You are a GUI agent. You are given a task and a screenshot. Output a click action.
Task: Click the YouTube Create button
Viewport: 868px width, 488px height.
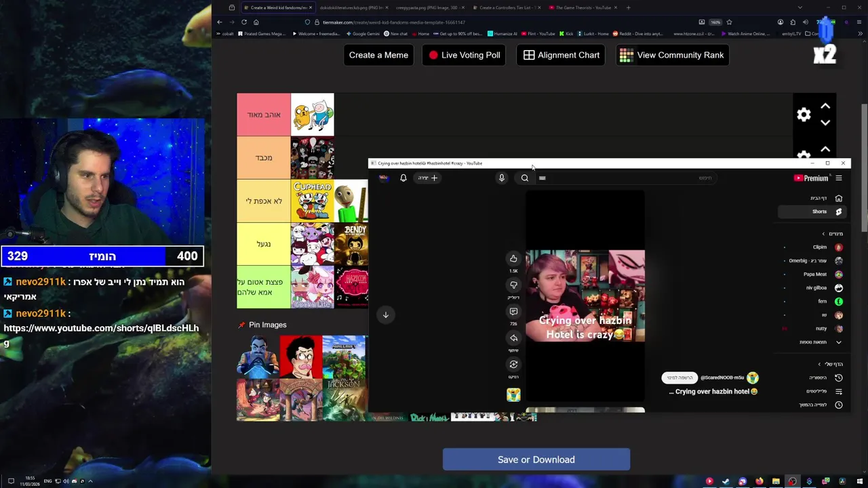click(x=427, y=178)
